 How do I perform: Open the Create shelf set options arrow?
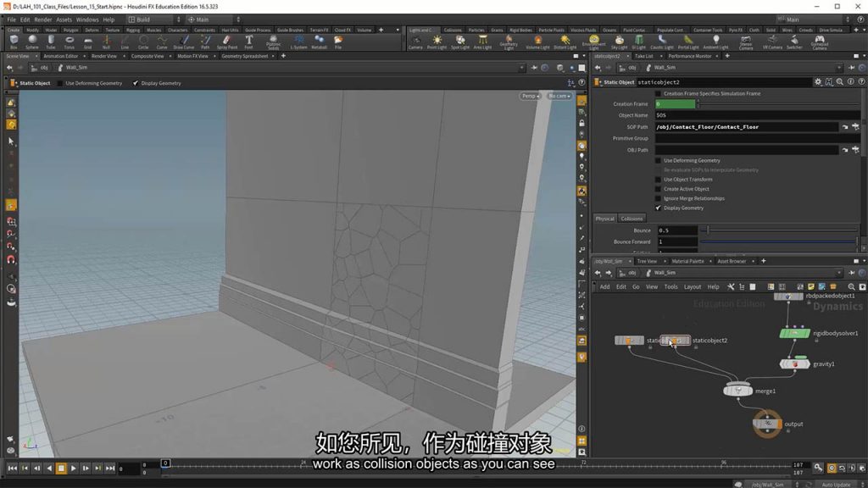pyautogui.click(x=398, y=30)
